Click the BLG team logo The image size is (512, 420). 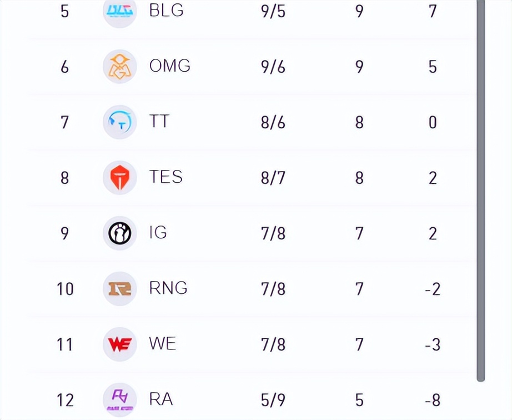pyautogui.click(x=119, y=10)
